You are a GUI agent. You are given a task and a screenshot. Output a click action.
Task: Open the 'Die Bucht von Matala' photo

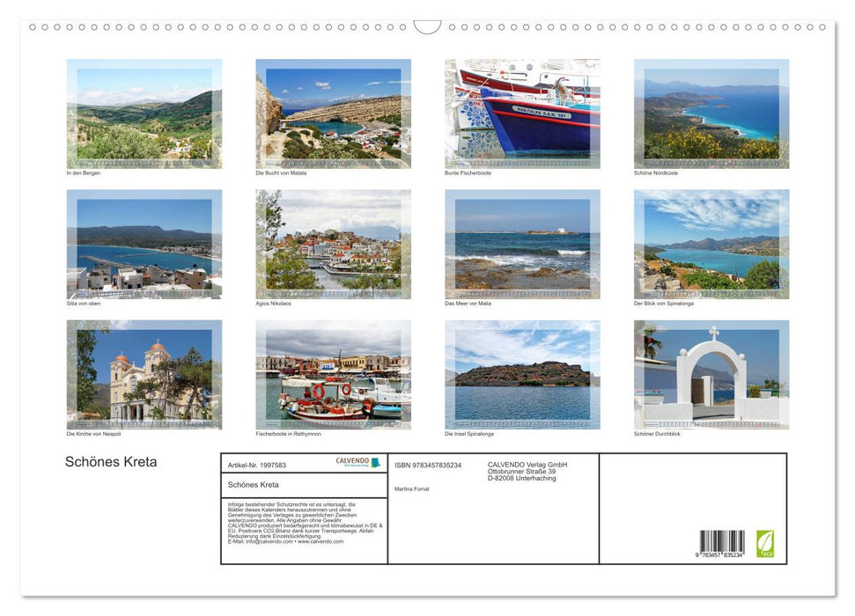333,114
